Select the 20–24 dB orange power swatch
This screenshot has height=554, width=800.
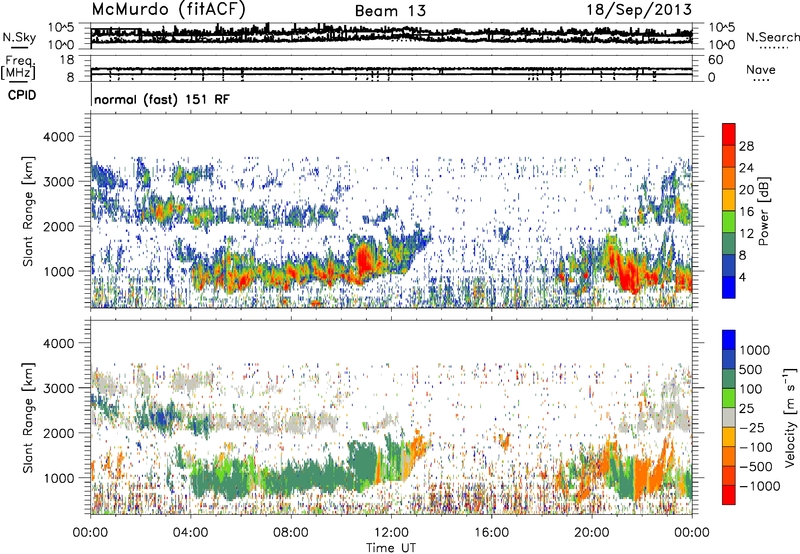pos(729,179)
